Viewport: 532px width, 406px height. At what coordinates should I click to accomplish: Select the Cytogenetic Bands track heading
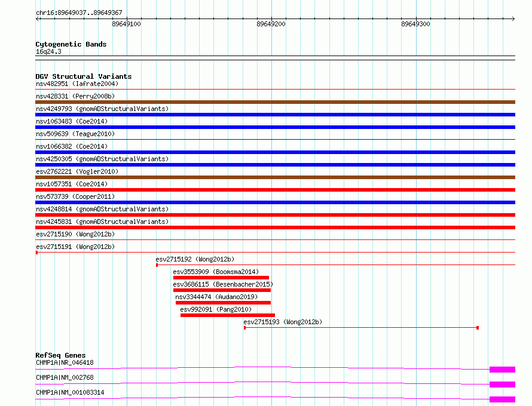71,44
